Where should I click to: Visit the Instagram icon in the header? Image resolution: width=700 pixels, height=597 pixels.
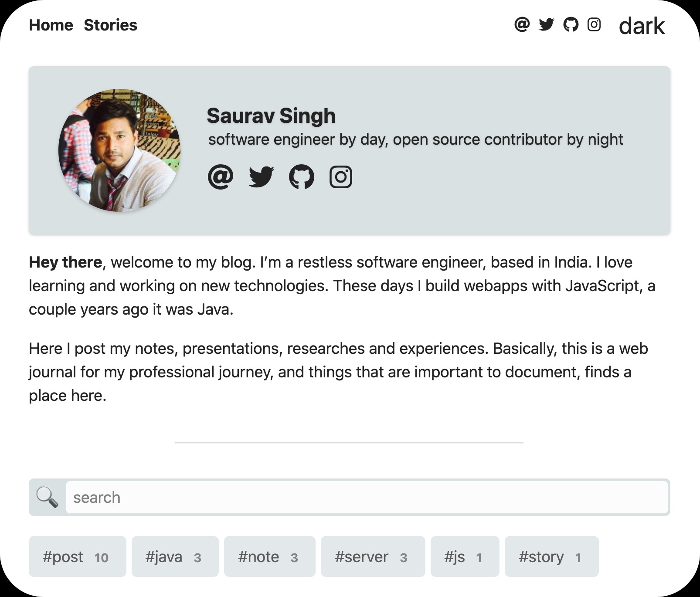click(594, 25)
